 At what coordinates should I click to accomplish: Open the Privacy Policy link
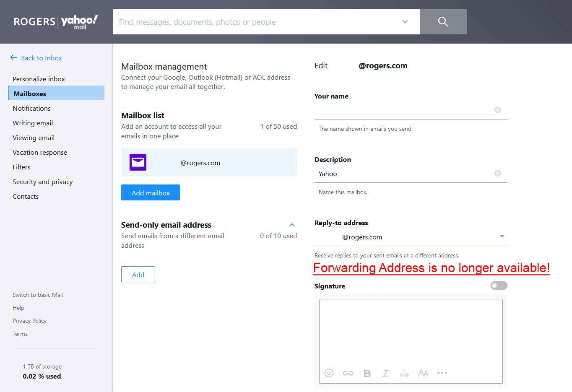click(29, 321)
